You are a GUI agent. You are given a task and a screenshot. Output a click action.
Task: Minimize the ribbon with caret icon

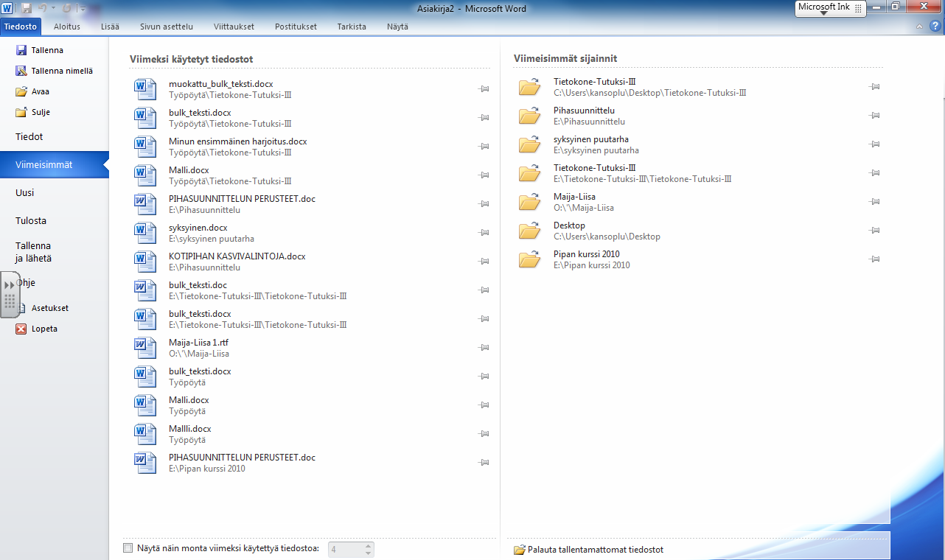pos(919,27)
